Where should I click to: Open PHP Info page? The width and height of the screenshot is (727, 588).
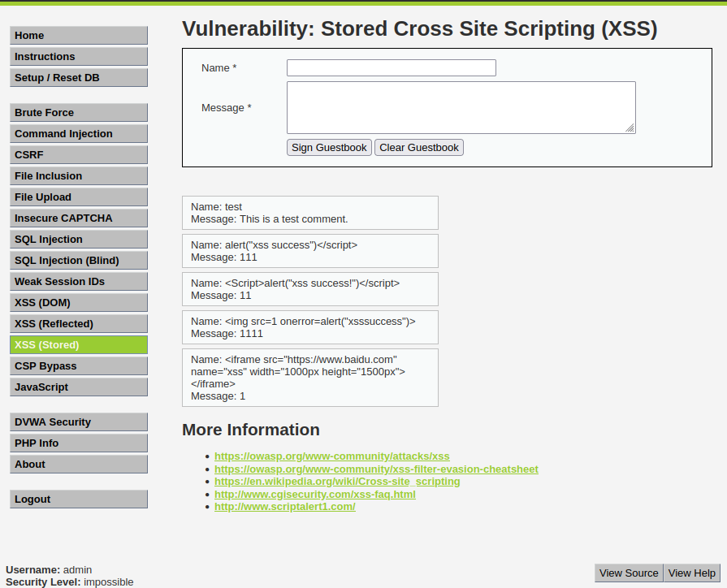pos(79,443)
